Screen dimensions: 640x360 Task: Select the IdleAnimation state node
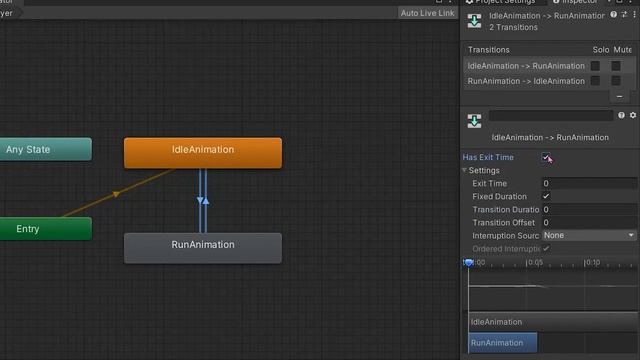203,153
